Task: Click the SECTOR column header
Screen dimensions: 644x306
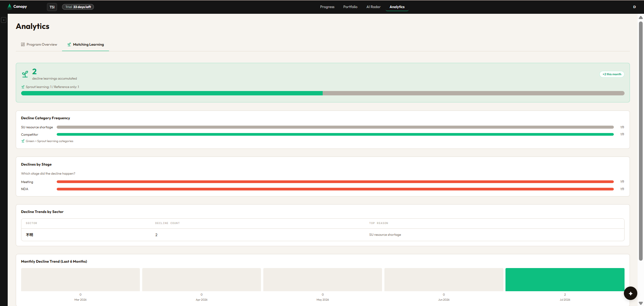Action: (32, 223)
